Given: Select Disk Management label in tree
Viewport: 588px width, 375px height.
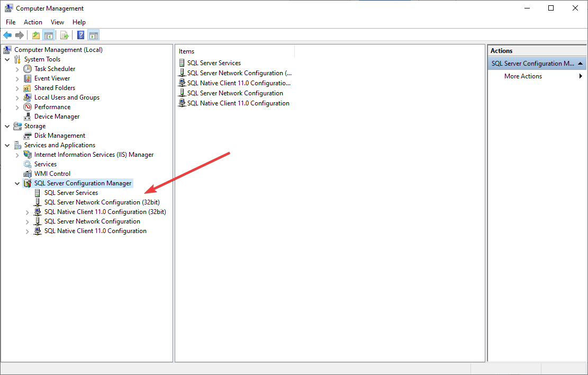Looking at the screenshot, I should pos(60,136).
